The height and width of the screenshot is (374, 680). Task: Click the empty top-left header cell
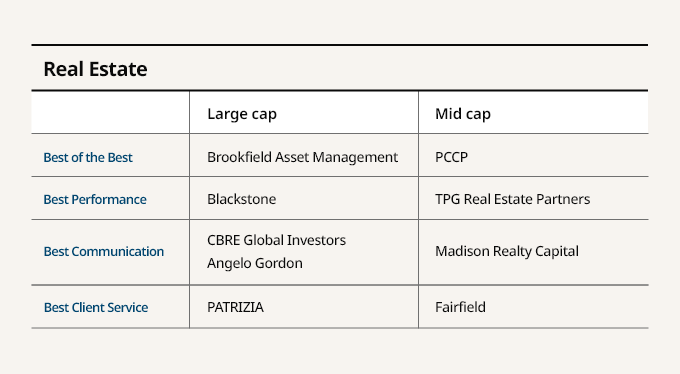tap(110, 112)
